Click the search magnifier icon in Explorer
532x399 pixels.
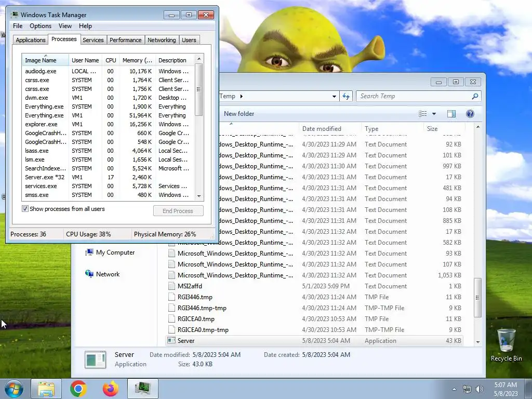click(475, 96)
